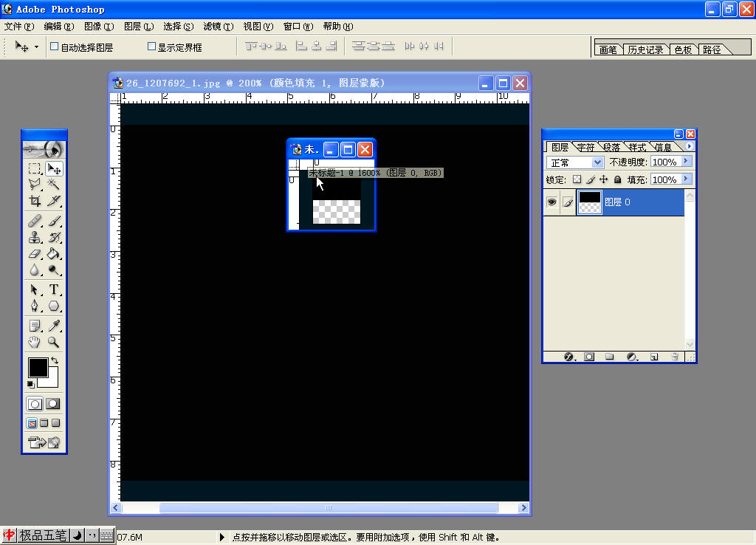Image resolution: width=756 pixels, height=545 pixels.
Task: Select the Blur tool
Action: coord(34,270)
